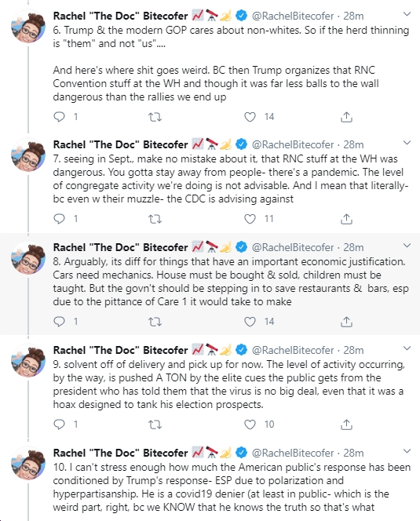Open @RachelBitecofer handle on tweet 7

coord(293,144)
